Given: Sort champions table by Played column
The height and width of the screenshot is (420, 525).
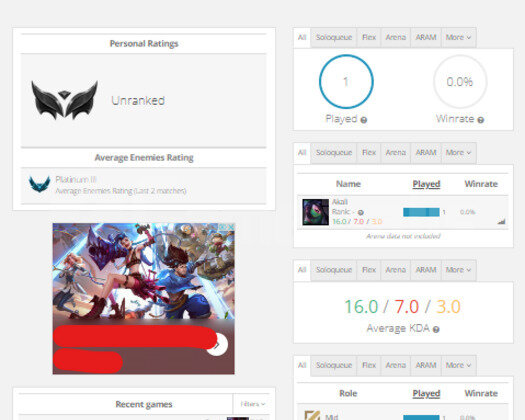Looking at the screenshot, I should pos(426,184).
